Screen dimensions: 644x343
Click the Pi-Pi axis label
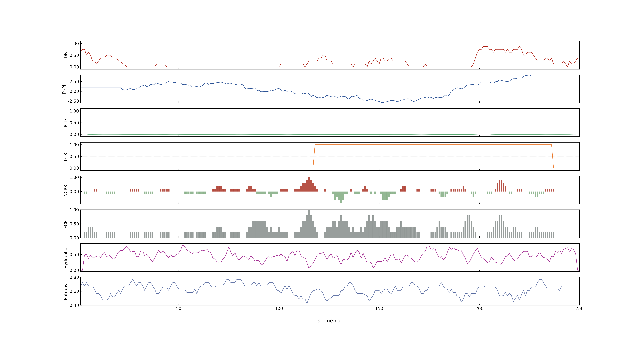(x=64, y=89)
